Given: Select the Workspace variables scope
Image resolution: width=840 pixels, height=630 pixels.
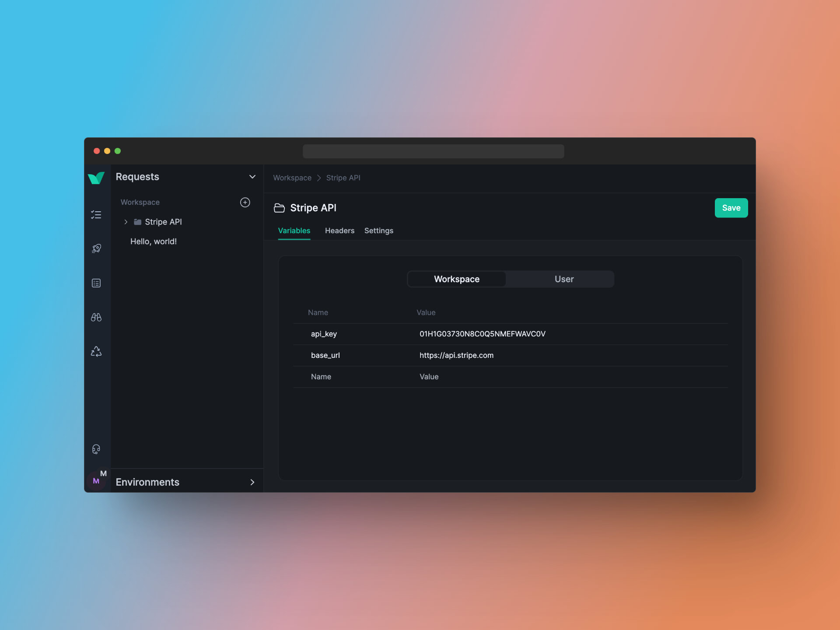Looking at the screenshot, I should (x=457, y=279).
